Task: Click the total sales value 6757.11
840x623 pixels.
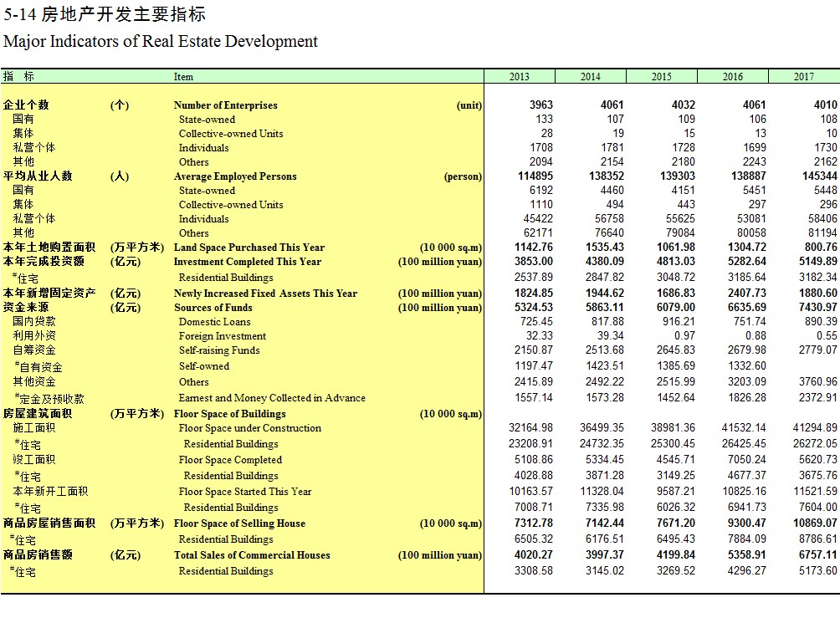Action: 818,555
